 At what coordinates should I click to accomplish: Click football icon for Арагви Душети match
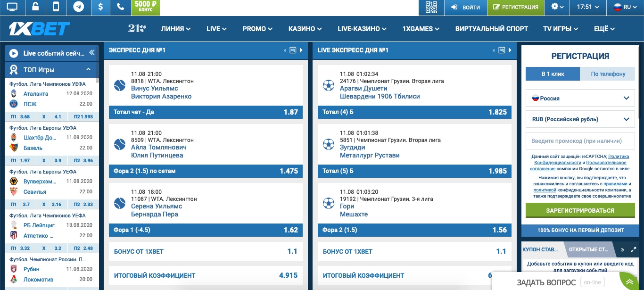click(329, 85)
